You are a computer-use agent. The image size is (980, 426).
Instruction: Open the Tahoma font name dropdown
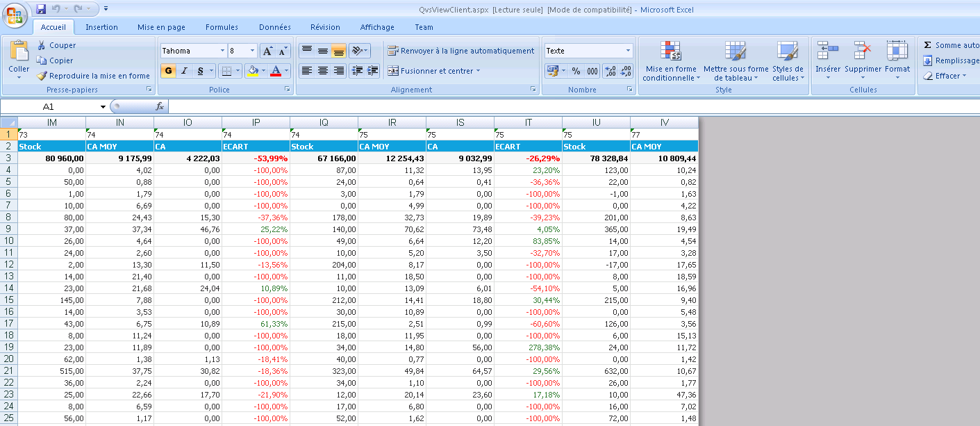pyautogui.click(x=222, y=51)
